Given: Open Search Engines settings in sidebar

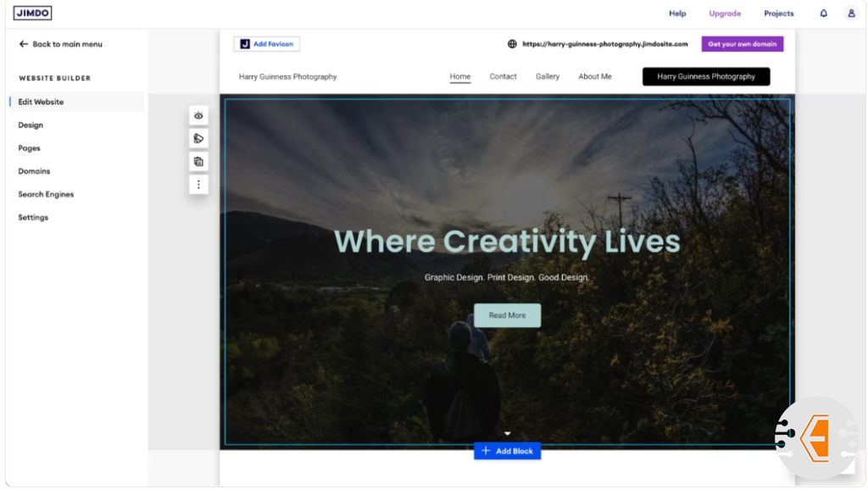Looking at the screenshot, I should pos(46,195).
